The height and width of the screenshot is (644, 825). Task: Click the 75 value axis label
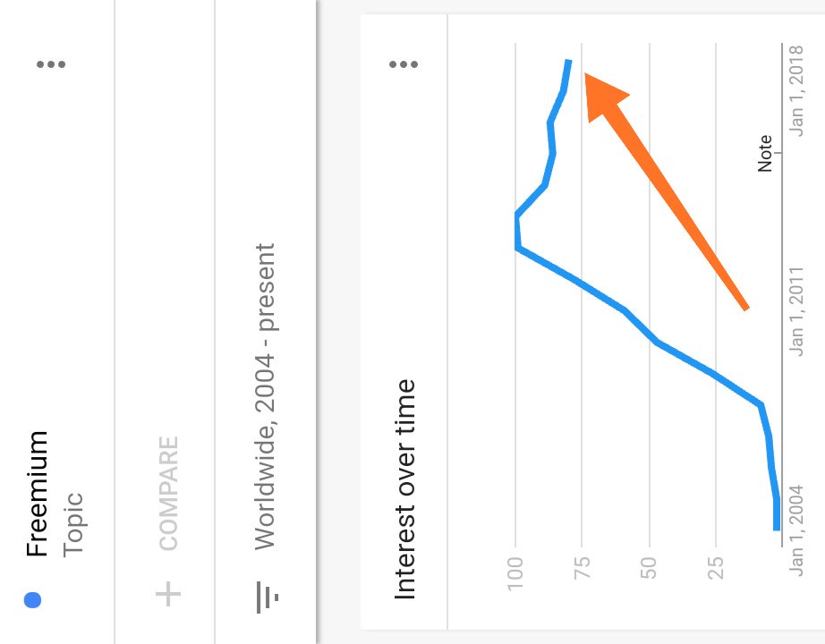click(582, 567)
